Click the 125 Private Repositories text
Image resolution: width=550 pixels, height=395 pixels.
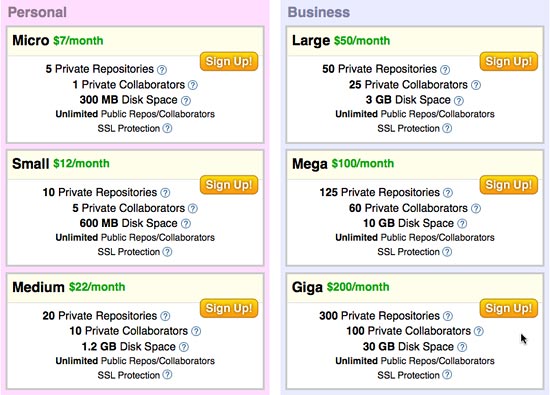380,193
